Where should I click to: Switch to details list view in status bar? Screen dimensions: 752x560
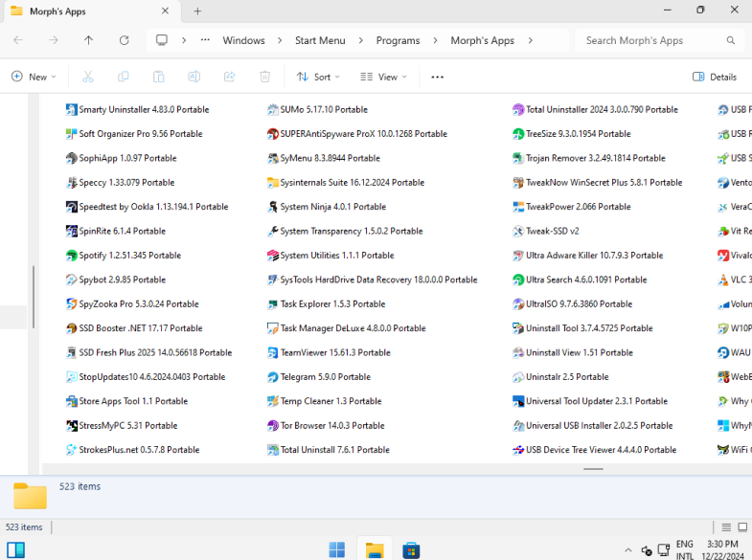coord(726,527)
